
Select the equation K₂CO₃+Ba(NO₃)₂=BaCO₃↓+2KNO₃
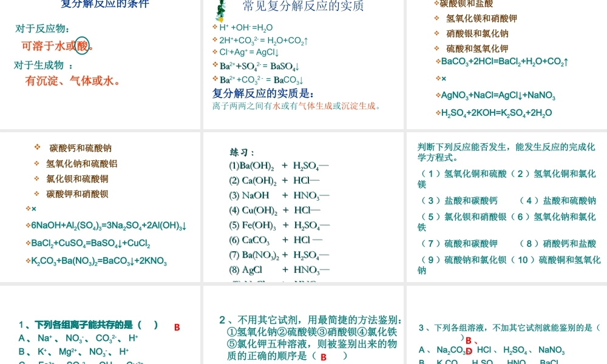pyautogui.click(x=99, y=261)
